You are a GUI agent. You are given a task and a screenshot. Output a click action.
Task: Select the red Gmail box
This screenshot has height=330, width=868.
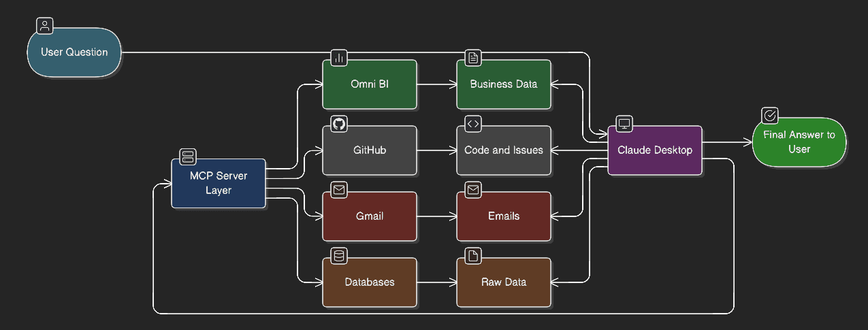(x=370, y=216)
